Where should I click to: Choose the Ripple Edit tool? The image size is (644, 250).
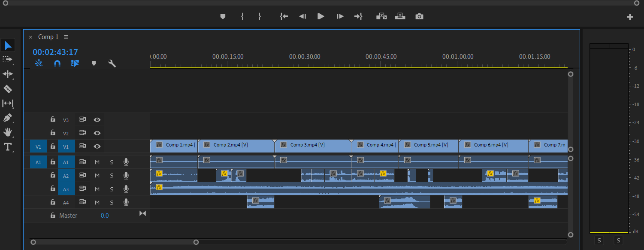8,74
